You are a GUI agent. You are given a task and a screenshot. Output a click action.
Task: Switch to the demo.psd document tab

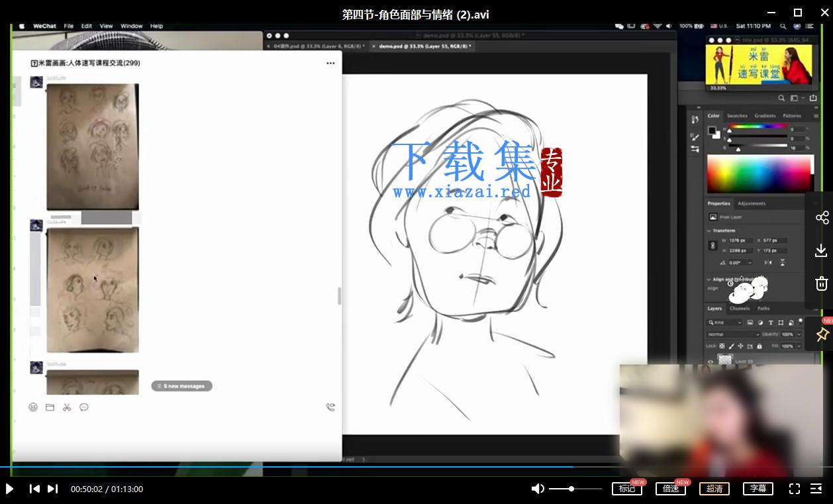click(422, 46)
